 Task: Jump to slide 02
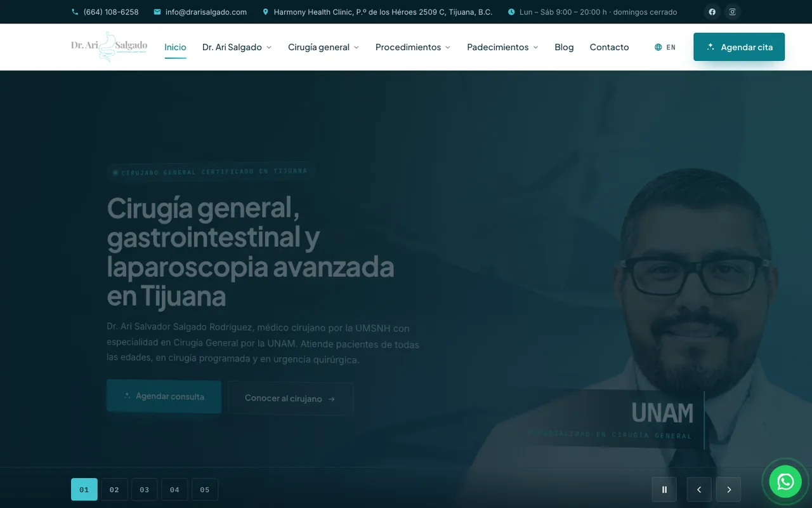pyautogui.click(x=114, y=490)
